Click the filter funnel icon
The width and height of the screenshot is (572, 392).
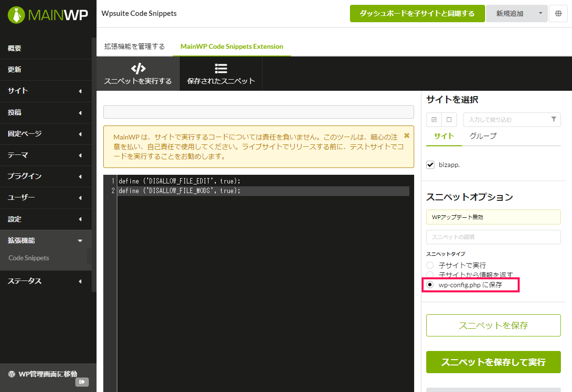tap(554, 119)
